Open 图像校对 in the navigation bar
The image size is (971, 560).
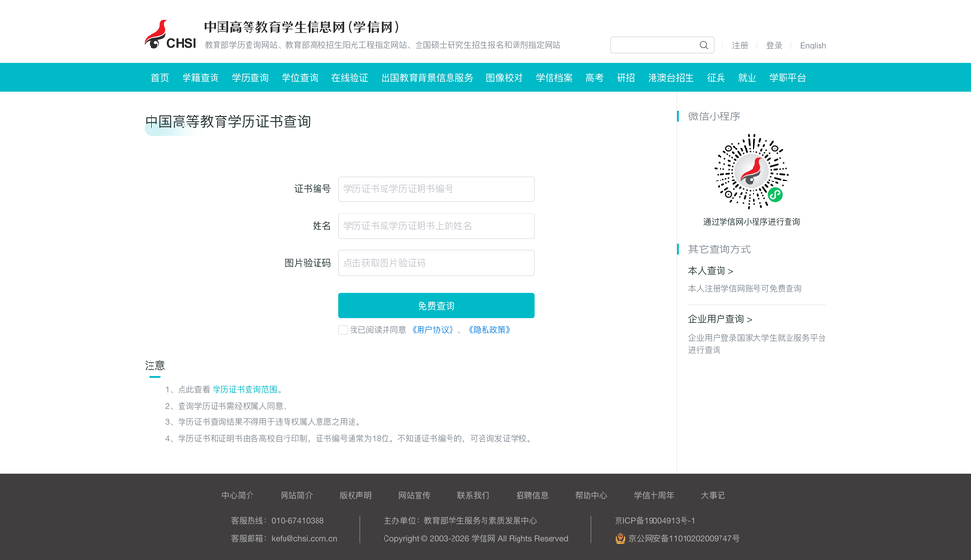point(504,78)
